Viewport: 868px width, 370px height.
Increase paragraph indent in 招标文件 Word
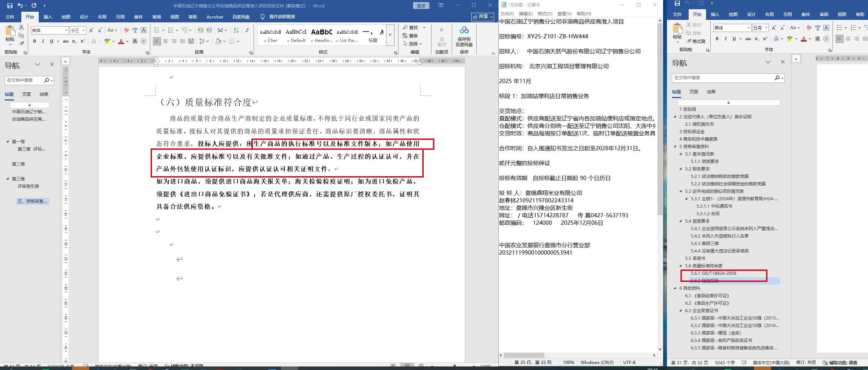point(209,30)
